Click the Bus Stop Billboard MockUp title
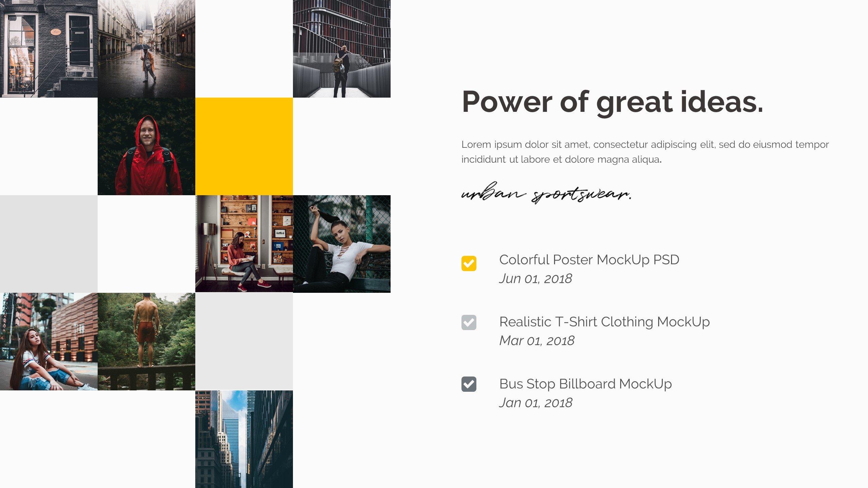This screenshot has height=488, width=868. (586, 384)
